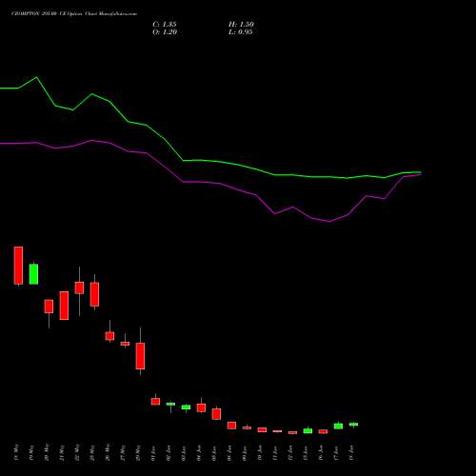
Task: Select the red candlestick for 21 May
Action: [x=64, y=306]
